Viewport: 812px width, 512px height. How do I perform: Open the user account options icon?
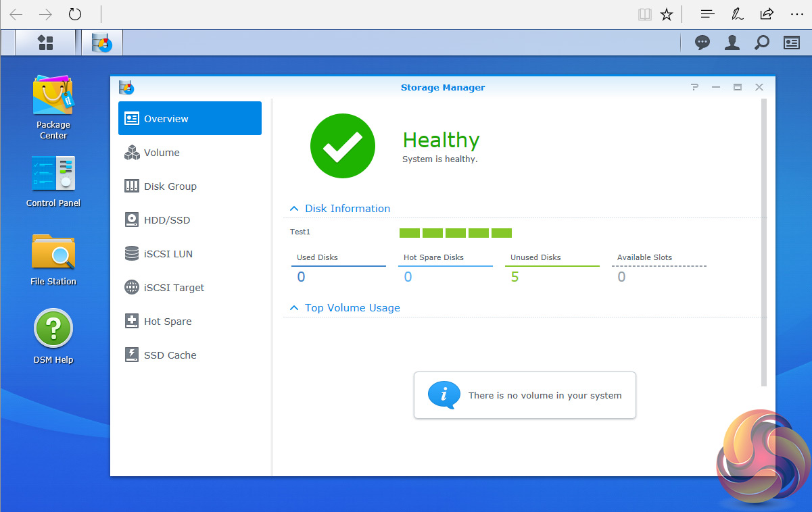click(x=732, y=43)
